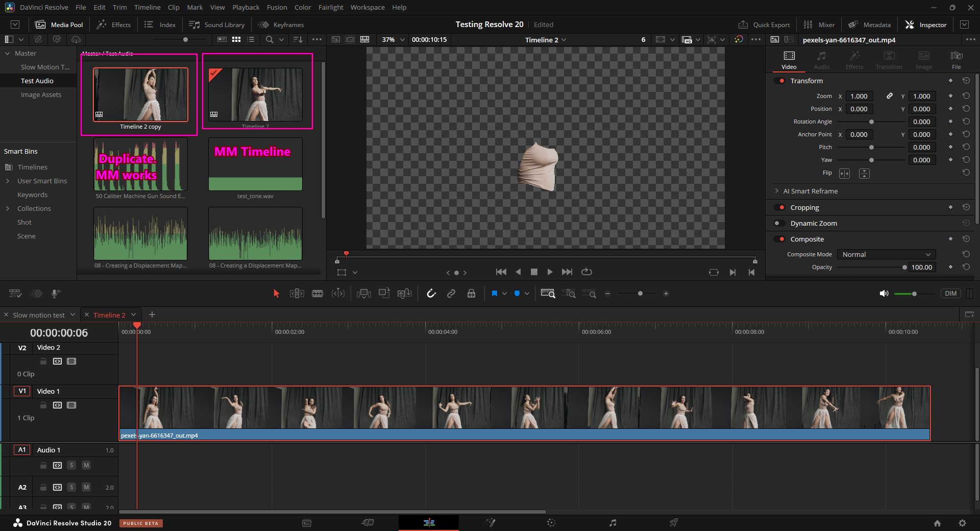Reset the Transform section

pyautogui.click(x=966, y=81)
